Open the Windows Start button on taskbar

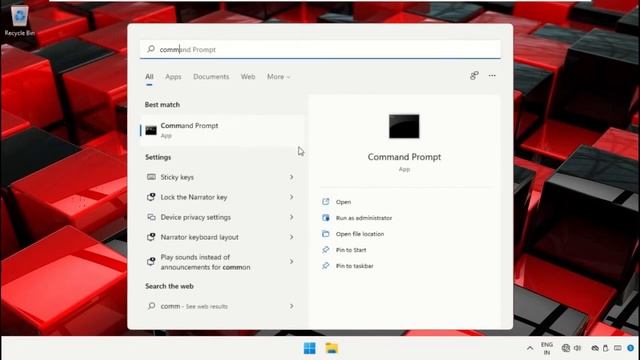point(309,348)
